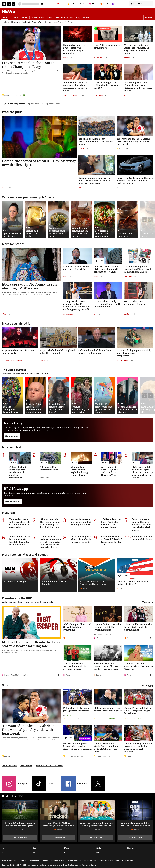Open the Report an issue link

click(x=9, y=765)
